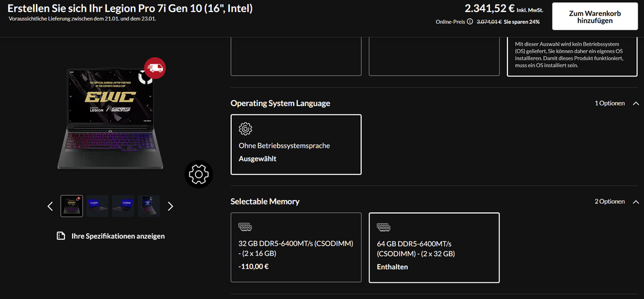Collapse the Selectable Memory section

click(636, 202)
